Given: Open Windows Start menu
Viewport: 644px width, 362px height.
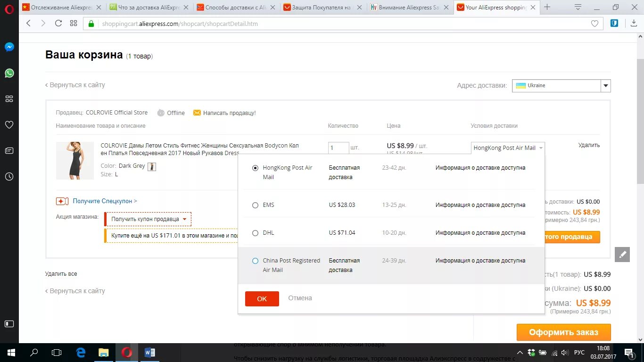Looking at the screenshot, I should tap(11, 353).
